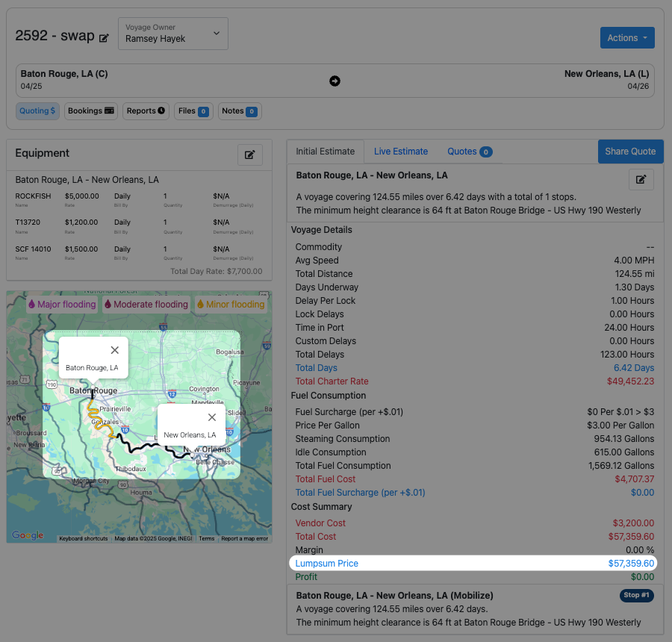The width and height of the screenshot is (672, 642).
Task: Switch to the Live Estimate tab
Action: [x=401, y=152]
